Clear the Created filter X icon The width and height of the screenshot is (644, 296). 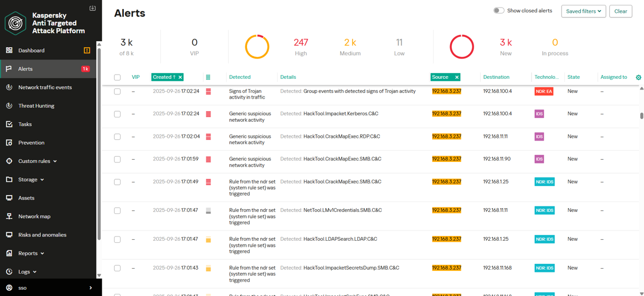pyautogui.click(x=180, y=77)
